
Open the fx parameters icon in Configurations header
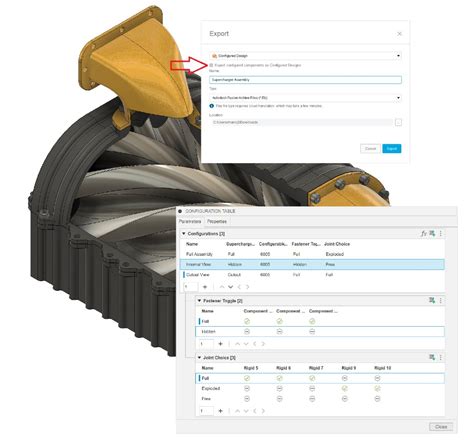tap(423, 234)
